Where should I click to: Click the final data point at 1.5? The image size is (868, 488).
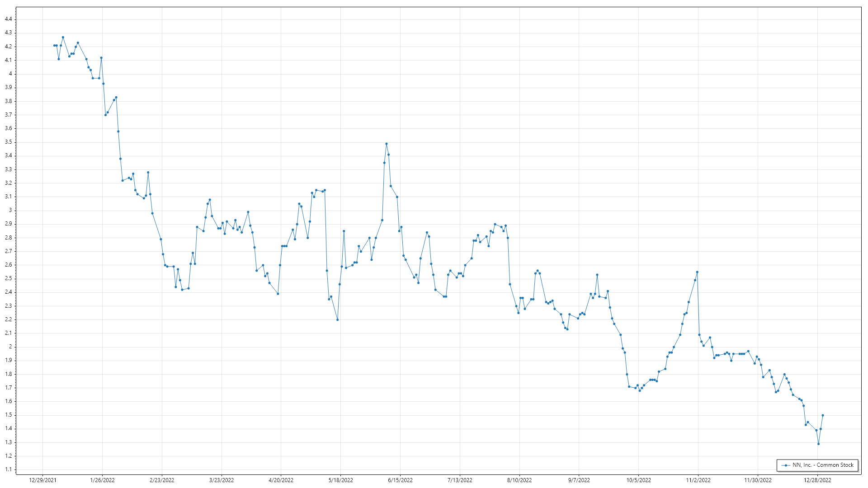coord(823,415)
